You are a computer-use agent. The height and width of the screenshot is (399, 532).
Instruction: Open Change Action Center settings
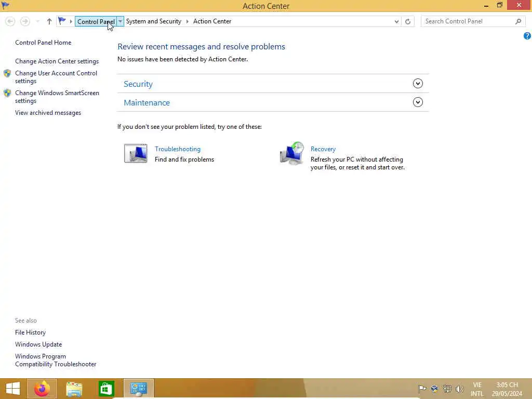(x=57, y=61)
